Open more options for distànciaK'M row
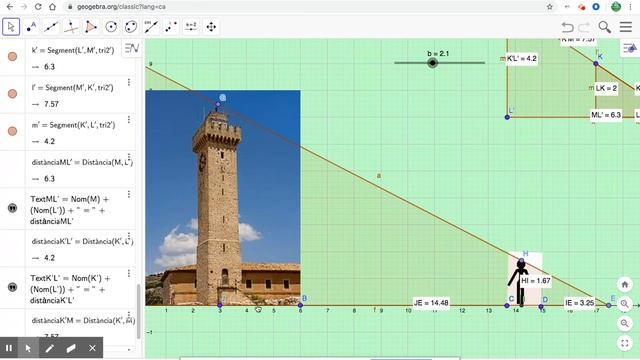The height and width of the screenshot is (360, 640). pyautogui.click(x=129, y=315)
